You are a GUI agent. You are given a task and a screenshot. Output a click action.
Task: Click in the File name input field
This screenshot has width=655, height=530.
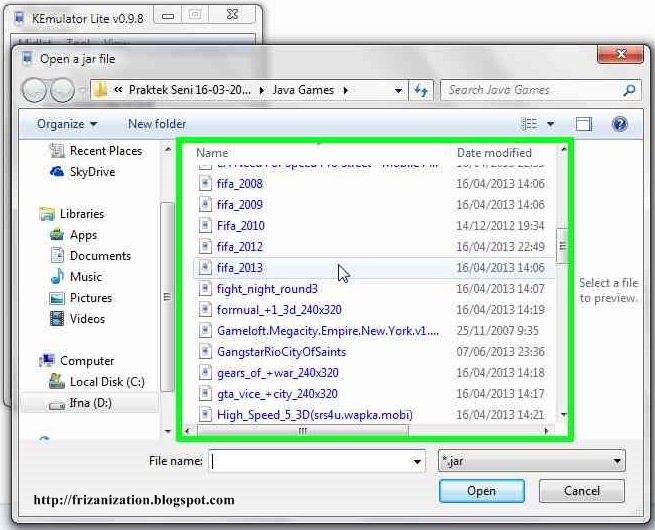(x=310, y=462)
